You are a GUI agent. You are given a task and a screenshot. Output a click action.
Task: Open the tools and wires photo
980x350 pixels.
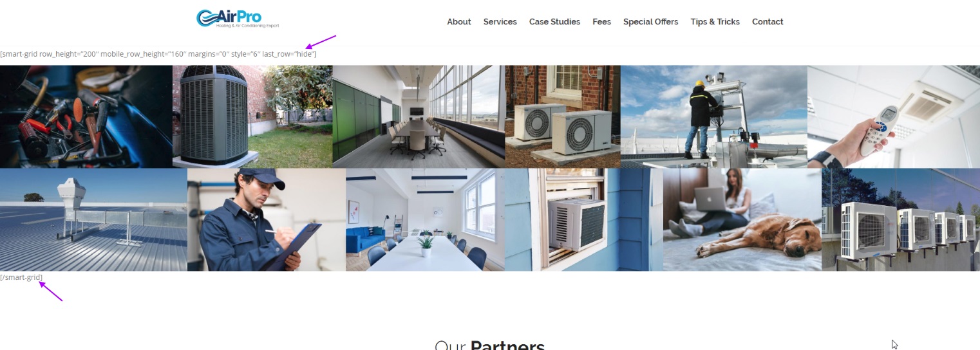click(x=86, y=116)
